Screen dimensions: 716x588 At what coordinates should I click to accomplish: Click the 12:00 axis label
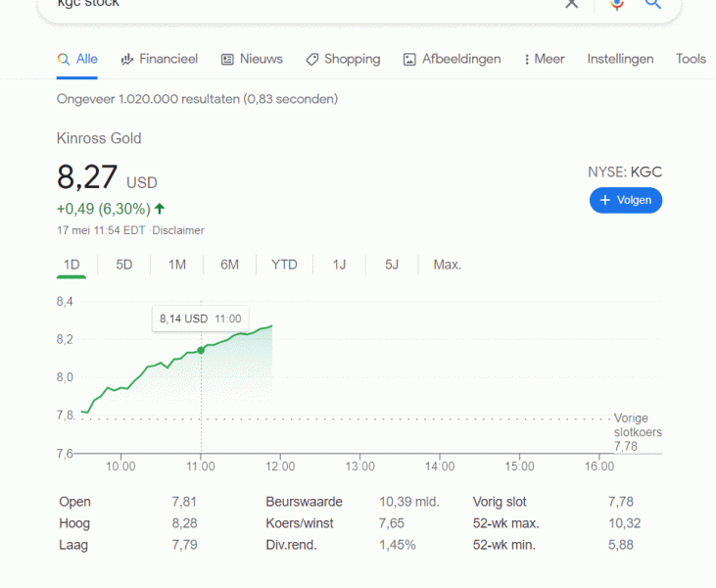(x=280, y=466)
